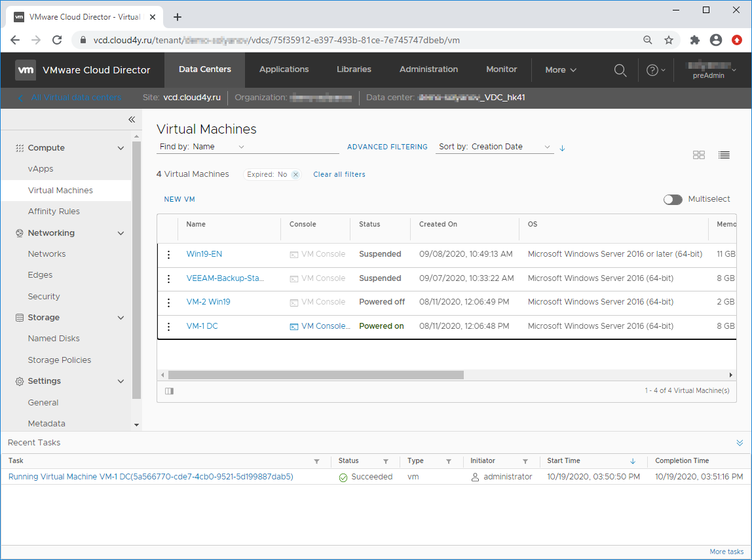Click the table horizontal scrollbar thumb
752x560 pixels.
(316, 375)
